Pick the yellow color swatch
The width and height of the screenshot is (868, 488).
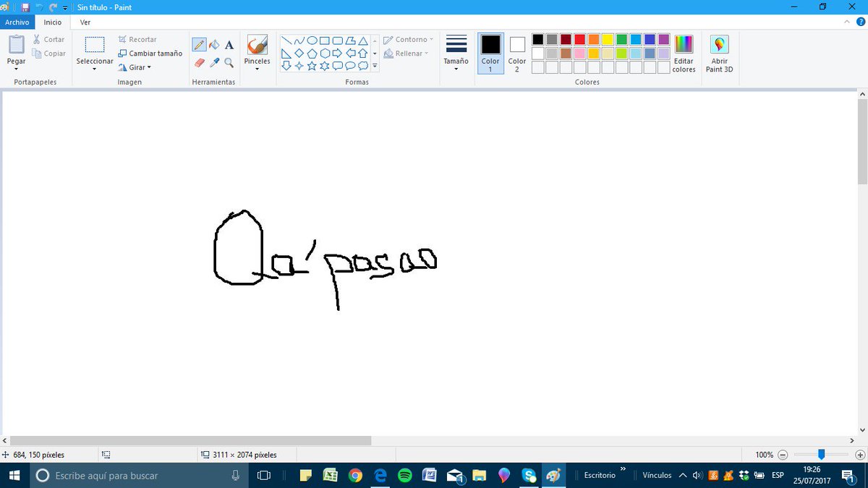[x=608, y=39]
